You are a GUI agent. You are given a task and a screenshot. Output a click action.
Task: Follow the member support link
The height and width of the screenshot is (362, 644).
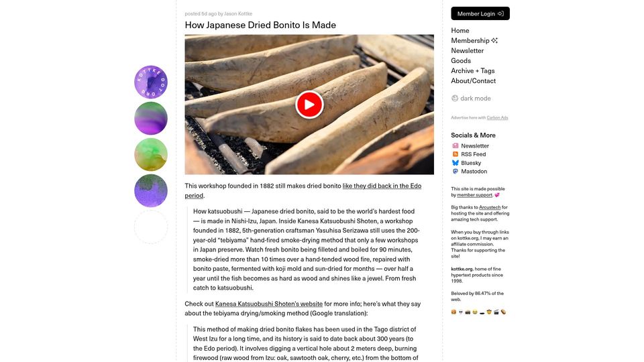(x=474, y=195)
